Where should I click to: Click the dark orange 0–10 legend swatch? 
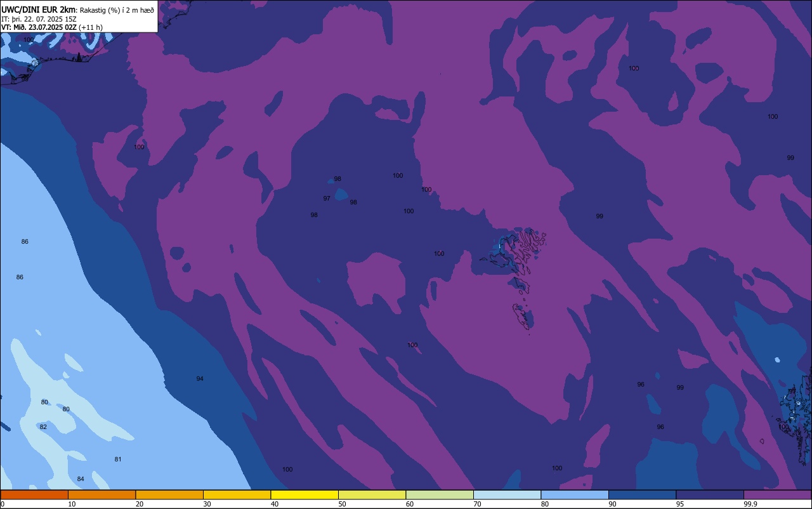click(34, 494)
